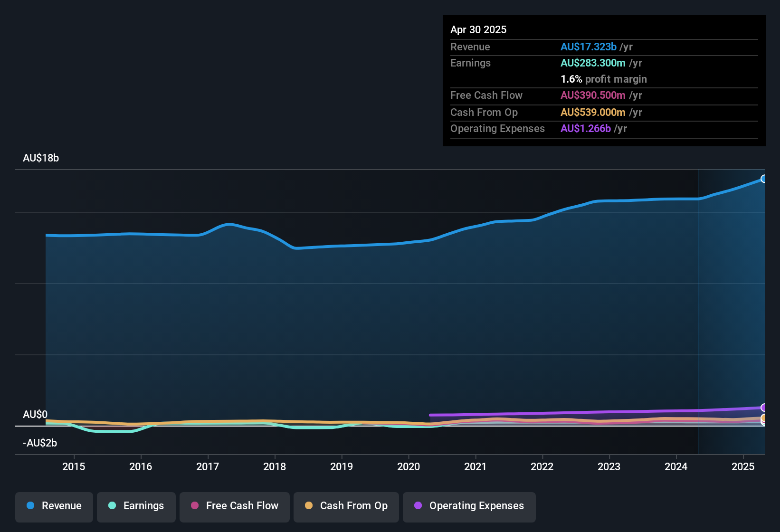Toggle the Earnings series legend button
The height and width of the screenshot is (532, 780).
tap(136, 507)
